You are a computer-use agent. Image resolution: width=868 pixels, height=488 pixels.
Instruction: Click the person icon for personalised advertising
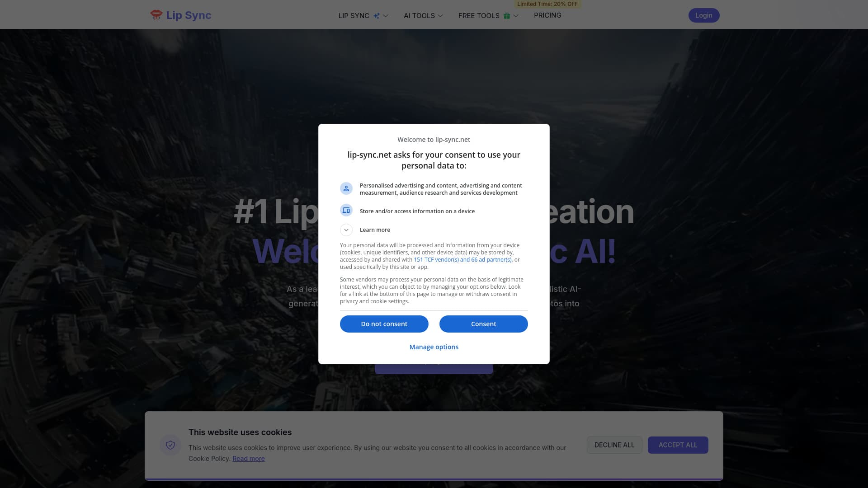(346, 188)
